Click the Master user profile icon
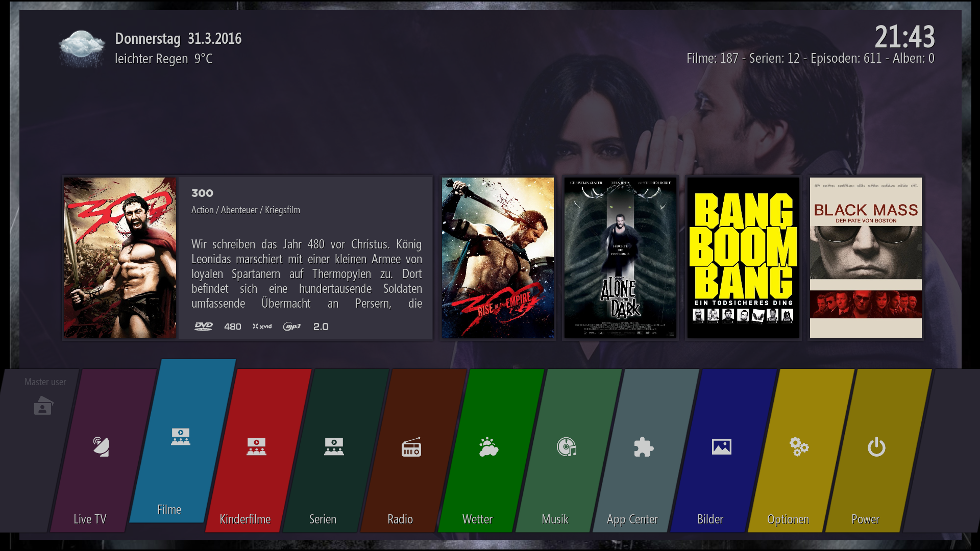Image resolution: width=980 pixels, height=551 pixels. coord(43,406)
